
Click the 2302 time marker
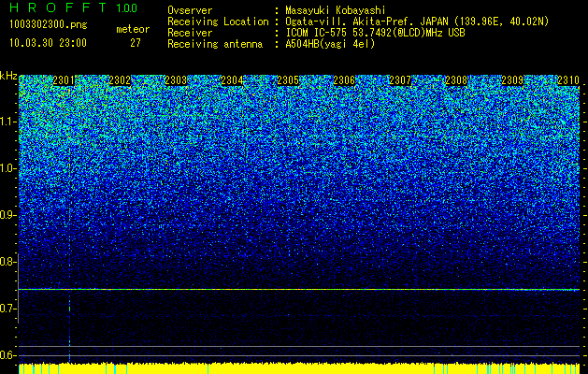pos(120,80)
